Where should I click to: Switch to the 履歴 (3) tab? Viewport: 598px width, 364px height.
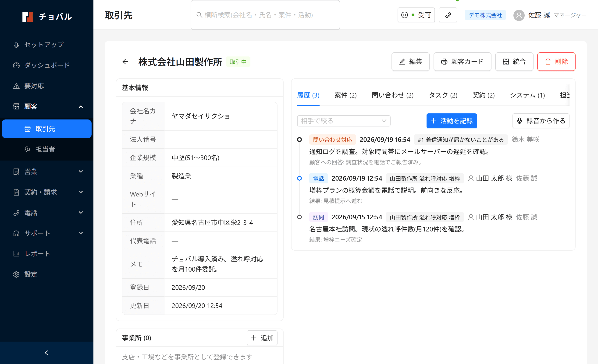308,95
